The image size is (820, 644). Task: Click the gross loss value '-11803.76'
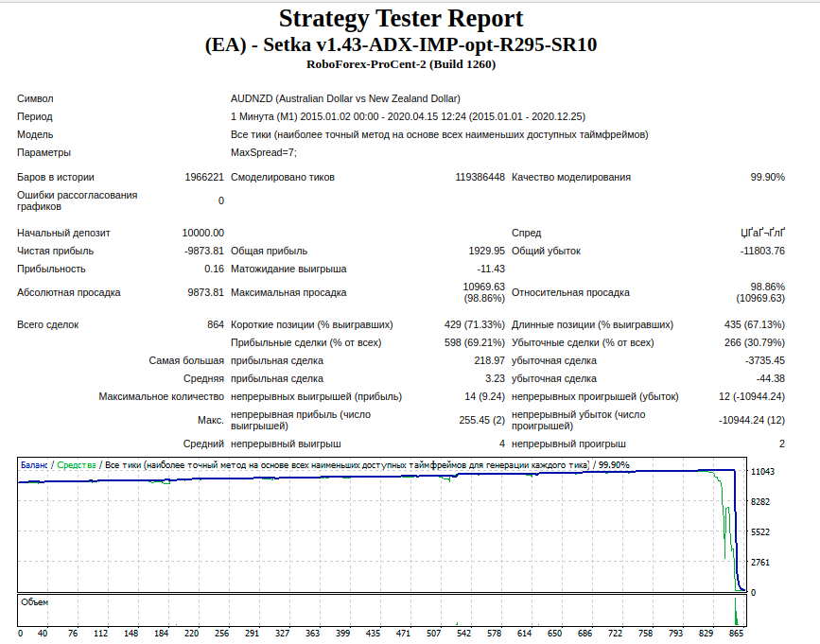point(762,251)
